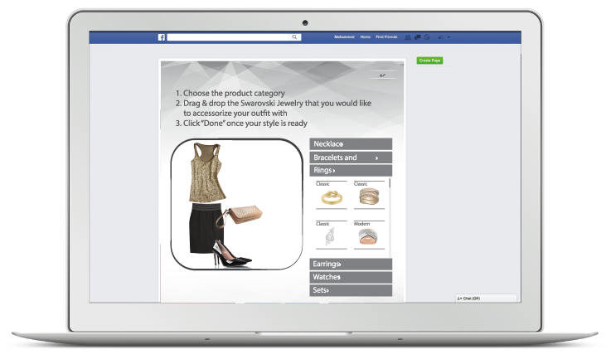This screenshot has height=364, width=606.
Task: Open the Find Friends link
Action: pos(386,37)
